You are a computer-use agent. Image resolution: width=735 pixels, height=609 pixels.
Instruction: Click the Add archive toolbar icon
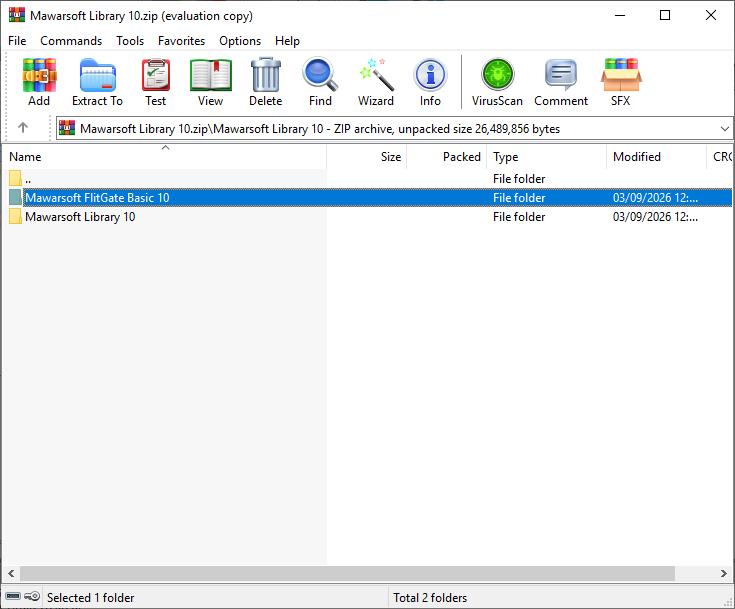click(39, 82)
